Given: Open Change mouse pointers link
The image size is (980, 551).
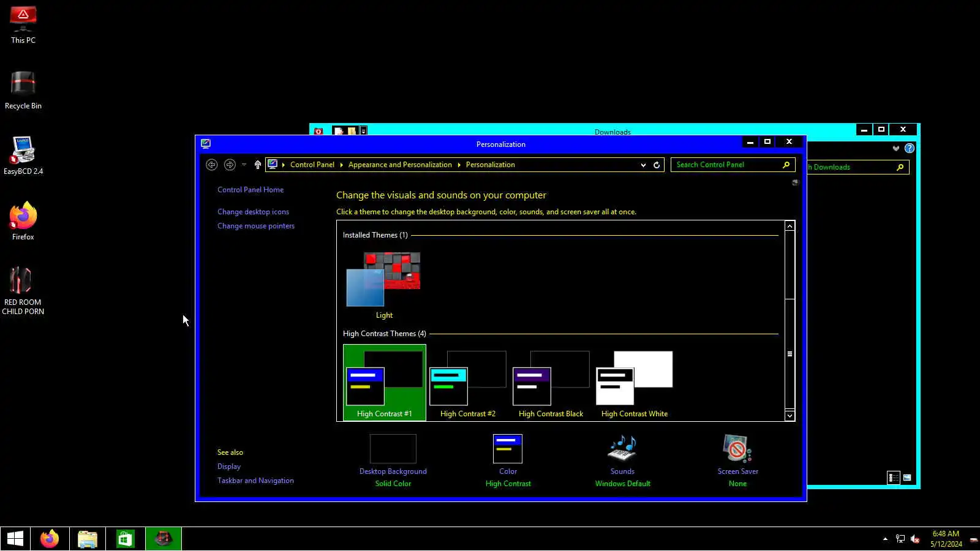Looking at the screenshot, I should (256, 226).
